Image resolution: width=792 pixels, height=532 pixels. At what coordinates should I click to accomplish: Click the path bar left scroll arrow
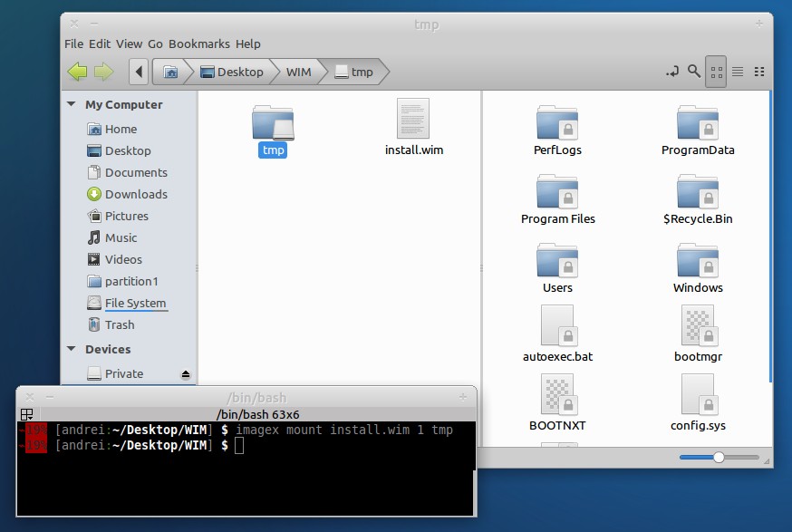tap(139, 72)
